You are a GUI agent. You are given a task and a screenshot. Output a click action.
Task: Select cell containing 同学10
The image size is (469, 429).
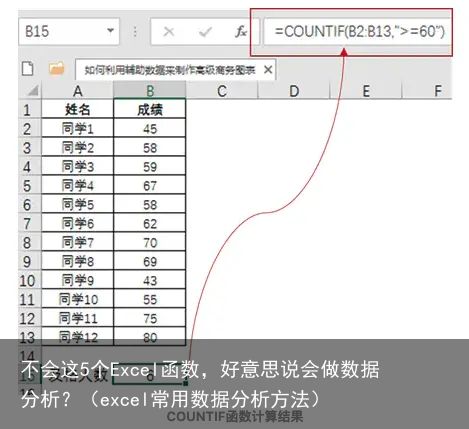(x=77, y=299)
